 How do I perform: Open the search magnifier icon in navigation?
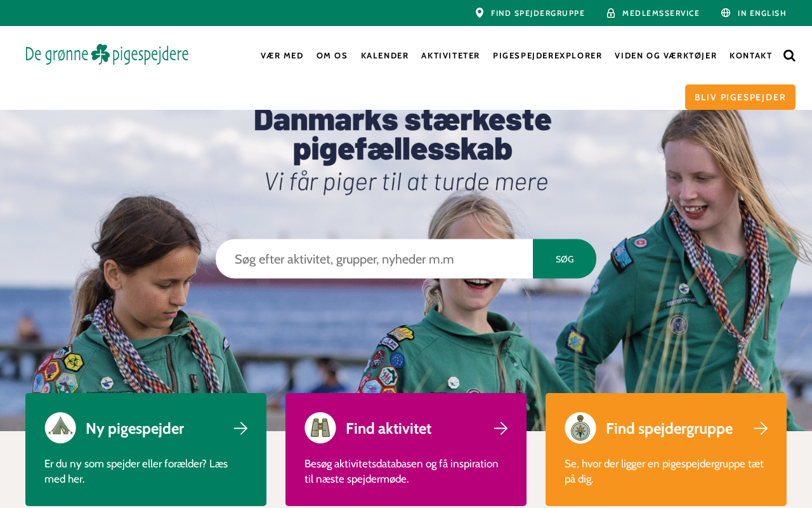789,56
